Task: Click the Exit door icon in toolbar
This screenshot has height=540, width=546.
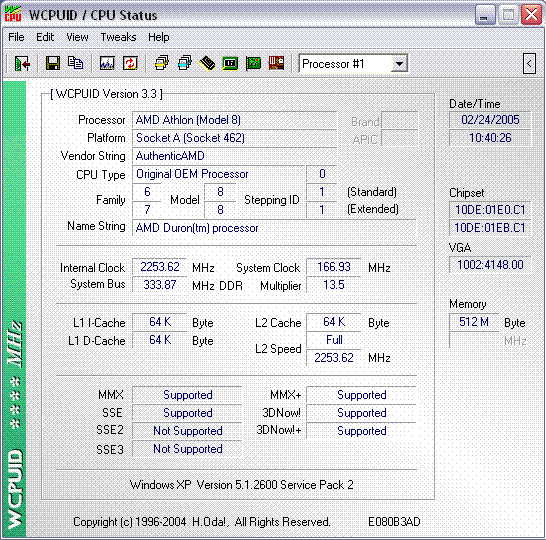Action: click(23, 64)
